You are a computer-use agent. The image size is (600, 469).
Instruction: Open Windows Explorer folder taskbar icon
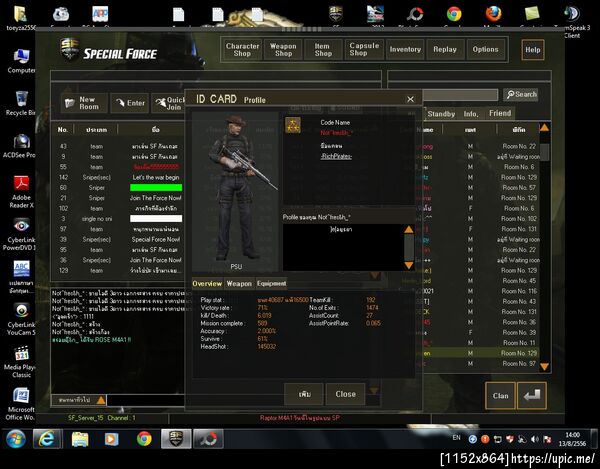[80, 439]
